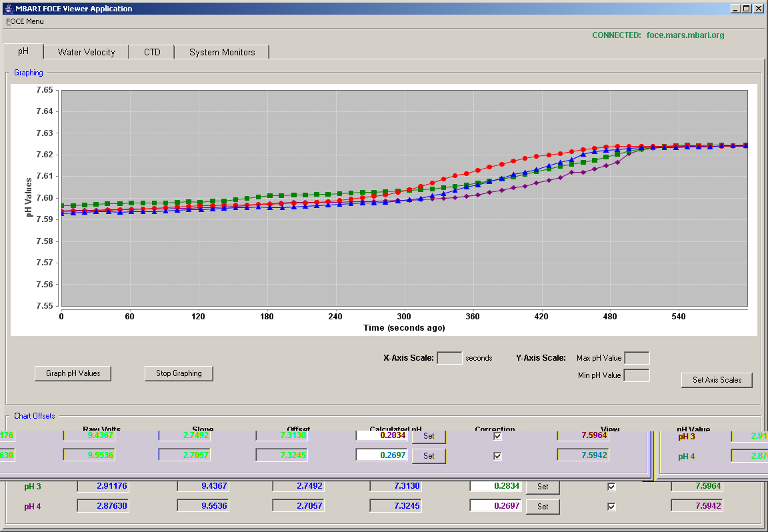Click the Min pH Value input field

tap(637, 375)
